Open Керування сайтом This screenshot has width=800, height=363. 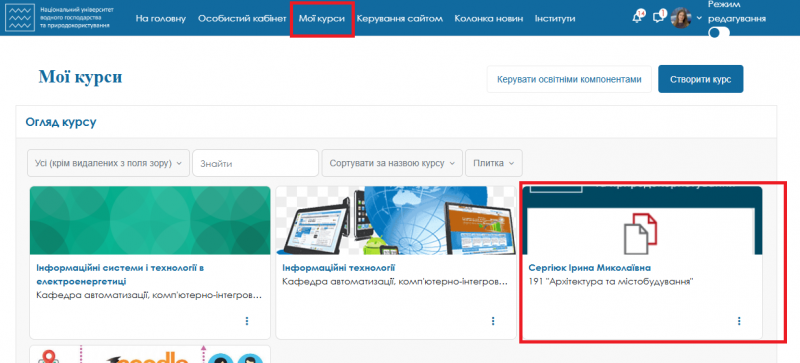399,18
